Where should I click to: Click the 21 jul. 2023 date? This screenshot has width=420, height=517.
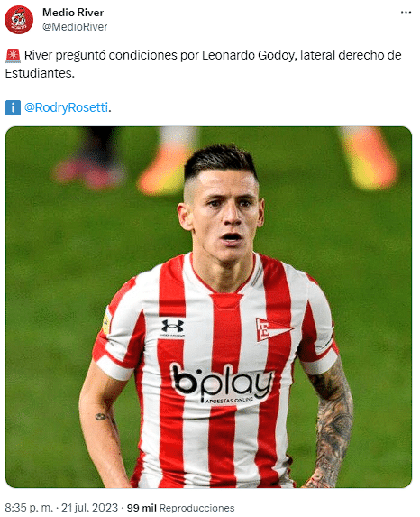coord(89,507)
